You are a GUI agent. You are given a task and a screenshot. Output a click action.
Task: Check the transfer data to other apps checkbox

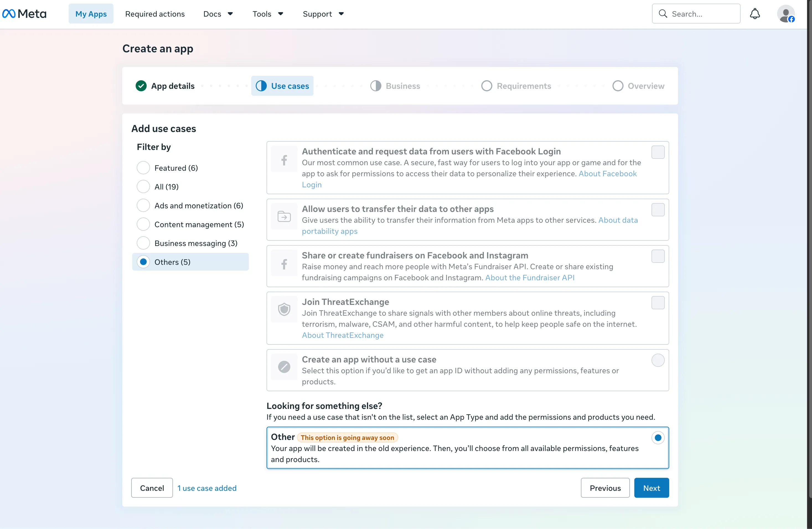[658, 210]
